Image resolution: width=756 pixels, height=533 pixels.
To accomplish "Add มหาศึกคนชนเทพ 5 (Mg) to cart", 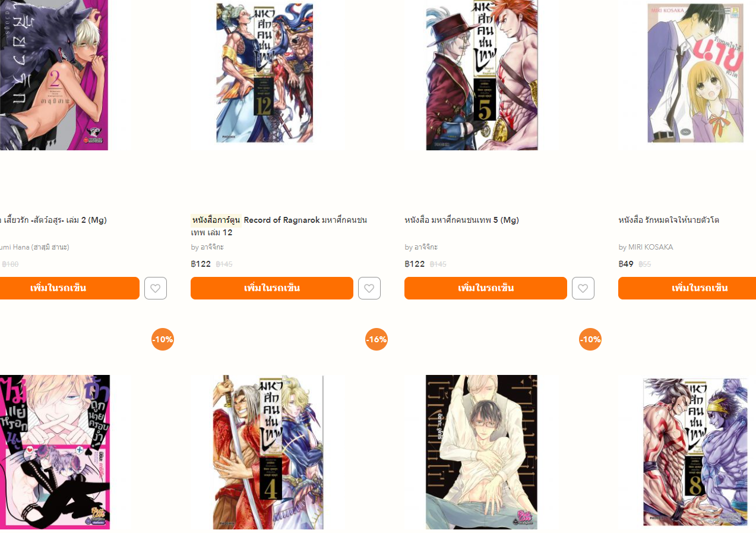I will pos(486,288).
